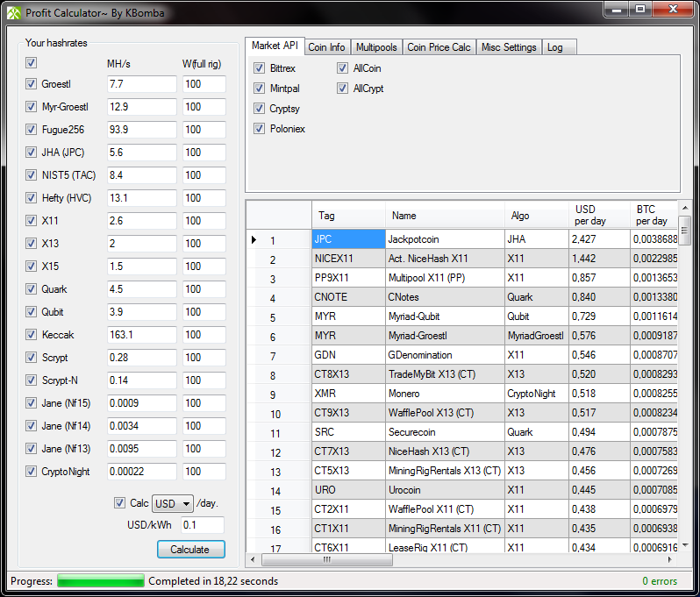
Task: Click the Groestl MH/s input field
Action: pyautogui.click(x=141, y=84)
